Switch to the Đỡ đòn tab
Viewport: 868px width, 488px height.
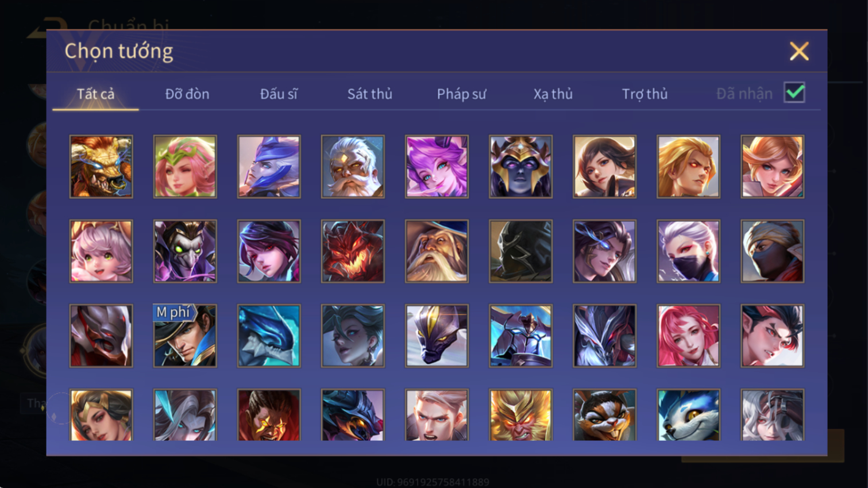pos(187,94)
